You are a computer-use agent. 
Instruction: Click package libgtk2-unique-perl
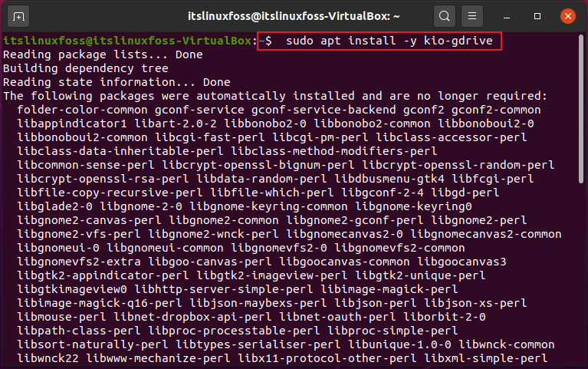click(420, 275)
